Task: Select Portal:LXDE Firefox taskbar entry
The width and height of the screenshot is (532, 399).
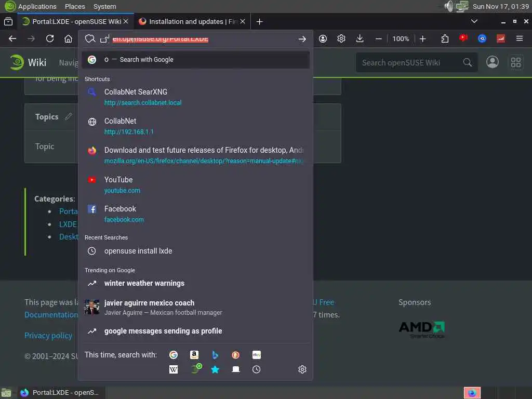Action: click(x=60, y=393)
